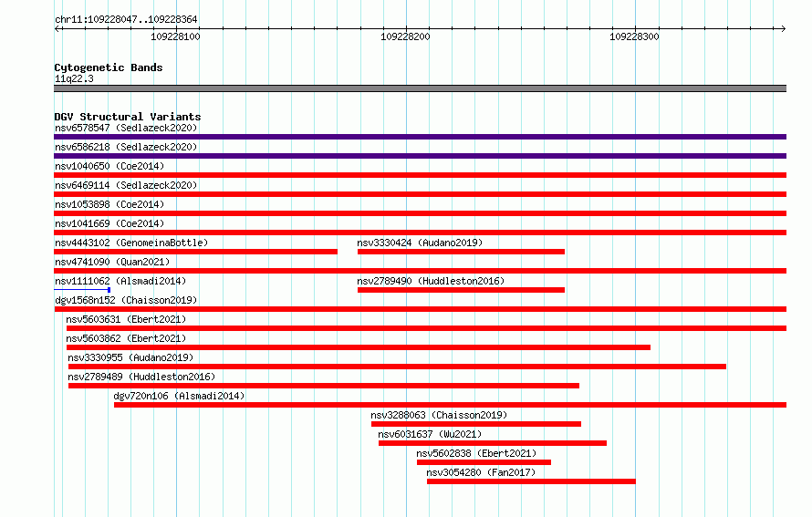The image size is (812, 517).
Task: Select the red nsv1040650 variant bar
Action: [x=420, y=175]
